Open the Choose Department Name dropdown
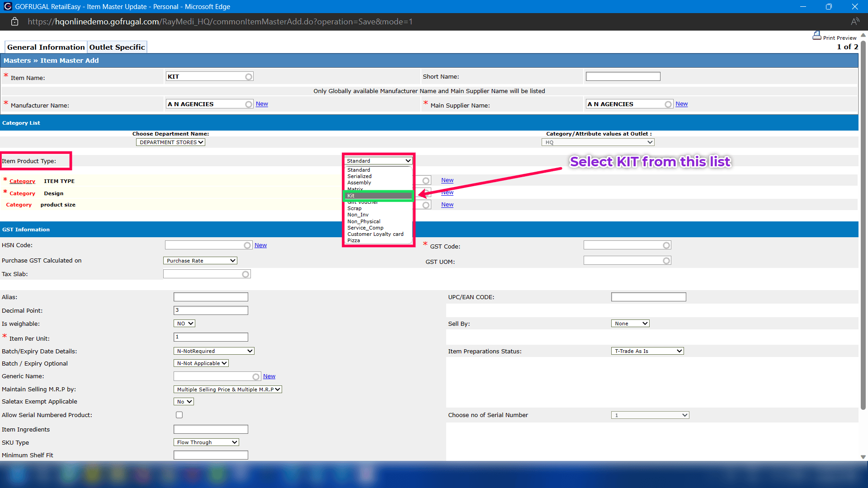Screen dimensions: 868x488 [x=170, y=142]
